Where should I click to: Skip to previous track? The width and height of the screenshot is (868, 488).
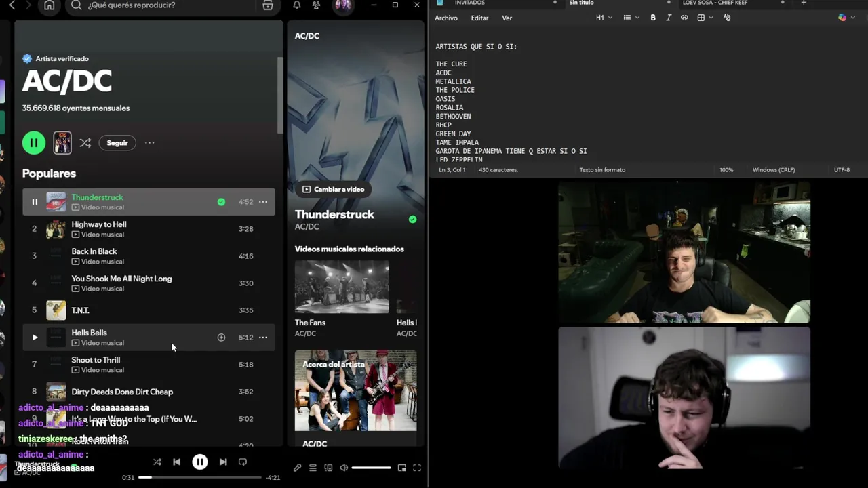tap(176, 462)
